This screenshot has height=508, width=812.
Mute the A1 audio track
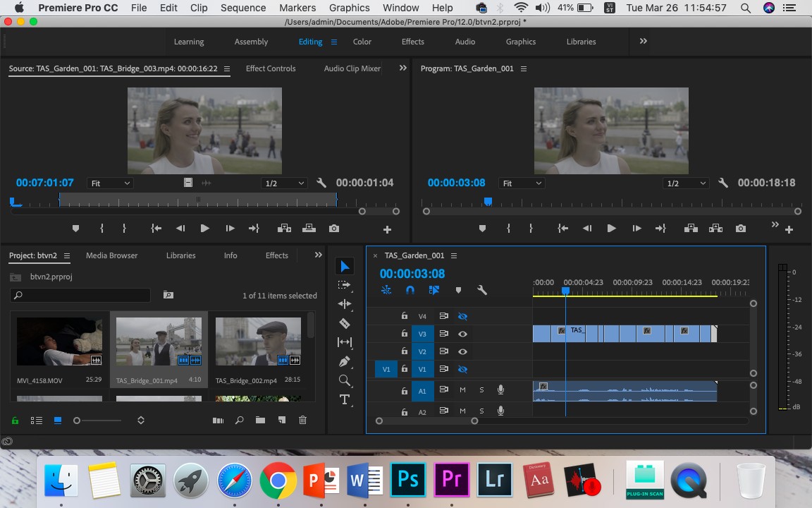pos(462,390)
